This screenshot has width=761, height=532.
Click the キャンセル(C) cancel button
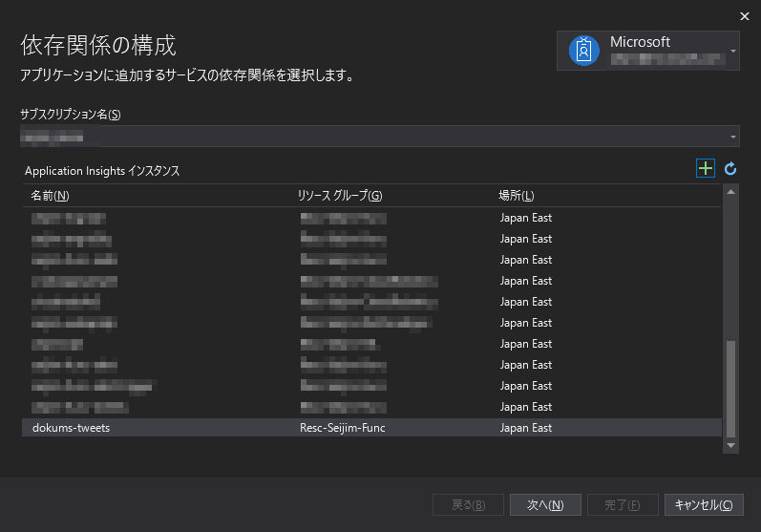704,505
